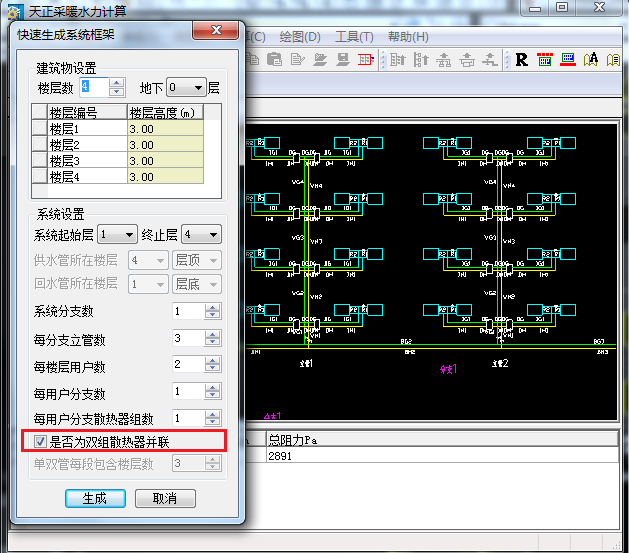This screenshot has width=629, height=553.
Task: Click the 取消 button
Action: point(165,498)
